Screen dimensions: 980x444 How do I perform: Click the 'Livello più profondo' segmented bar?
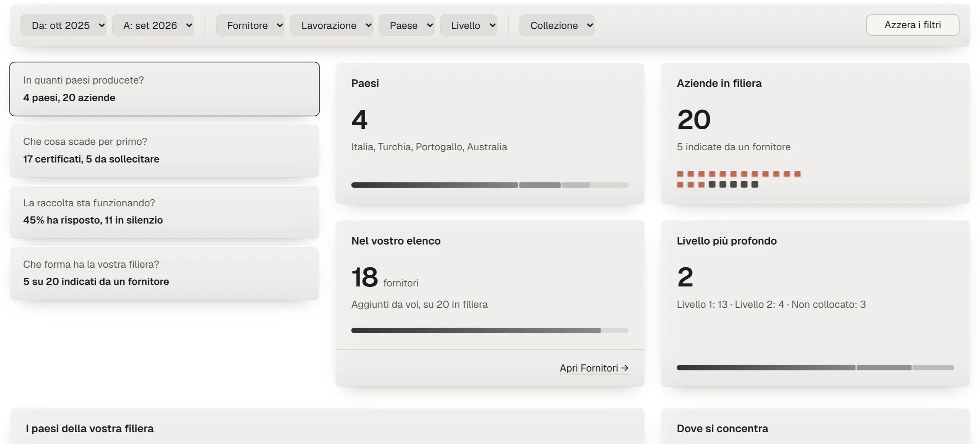pos(815,368)
